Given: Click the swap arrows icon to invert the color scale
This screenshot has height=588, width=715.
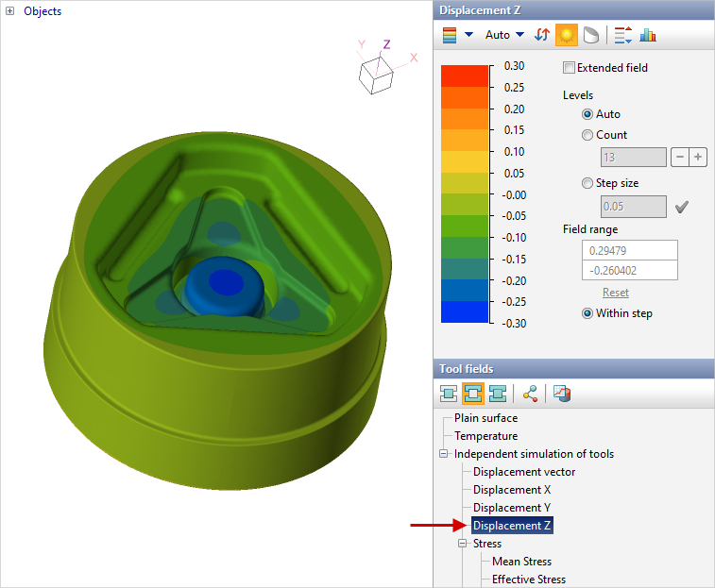Looking at the screenshot, I should (x=542, y=36).
